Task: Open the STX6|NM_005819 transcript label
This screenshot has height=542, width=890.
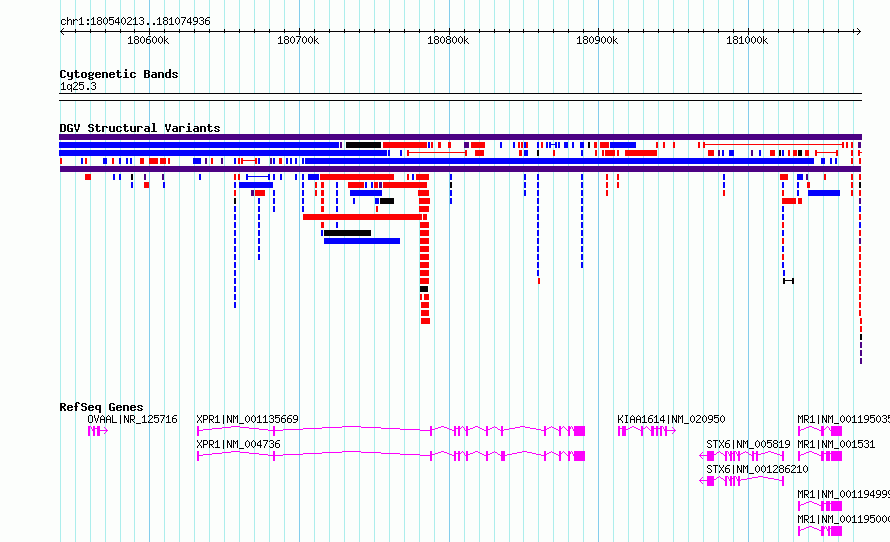Action: click(x=748, y=444)
